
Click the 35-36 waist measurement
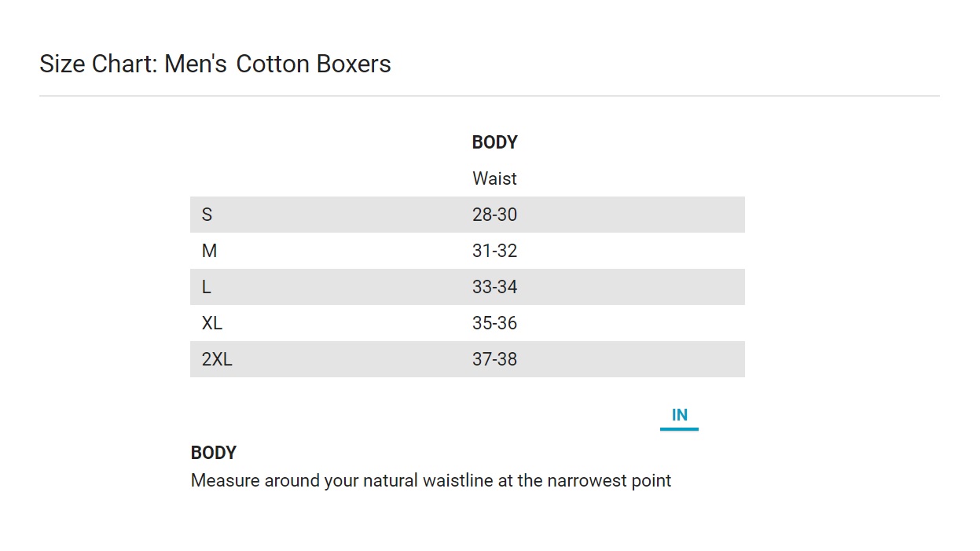[494, 323]
